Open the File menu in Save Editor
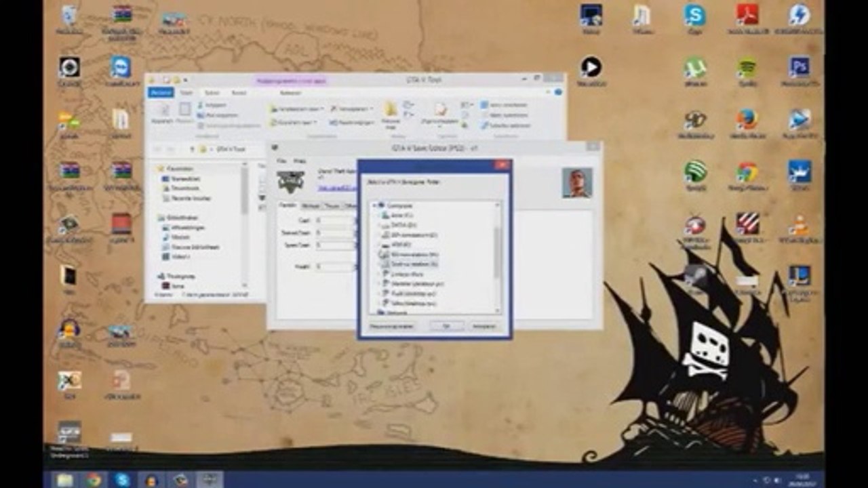The width and height of the screenshot is (868, 488). (281, 161)
